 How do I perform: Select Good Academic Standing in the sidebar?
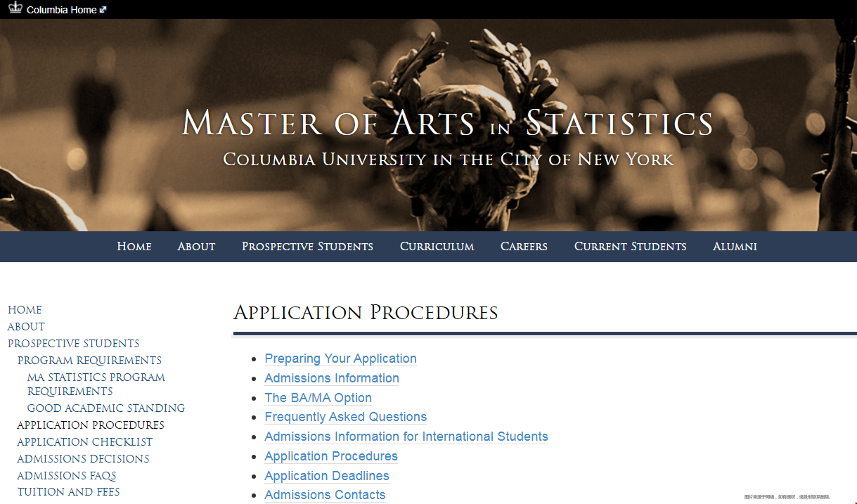tap(106, 408)
